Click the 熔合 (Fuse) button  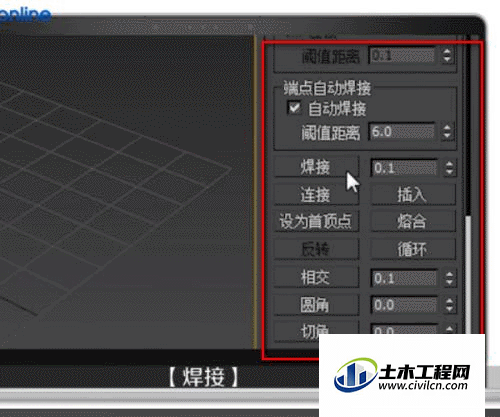coord(413,221)
